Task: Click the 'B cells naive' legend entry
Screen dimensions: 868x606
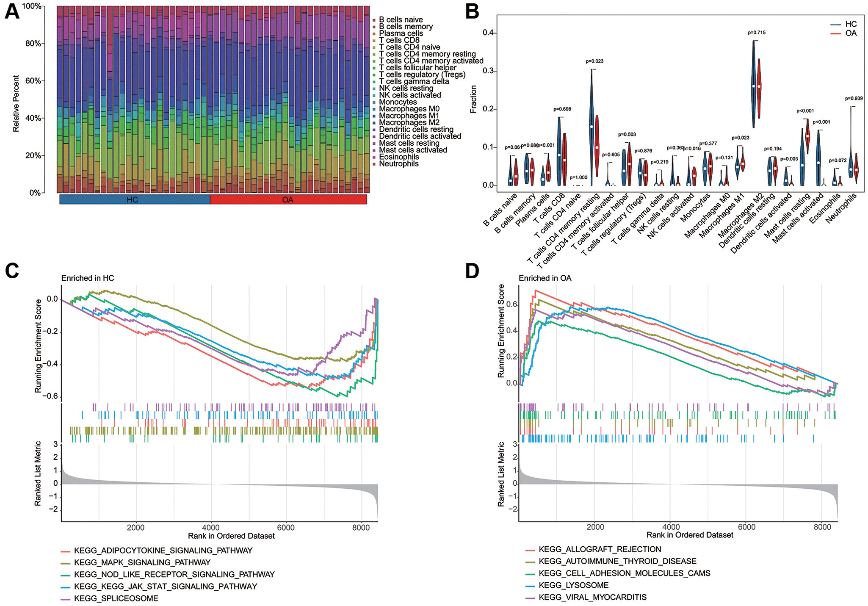Action: 398,20
